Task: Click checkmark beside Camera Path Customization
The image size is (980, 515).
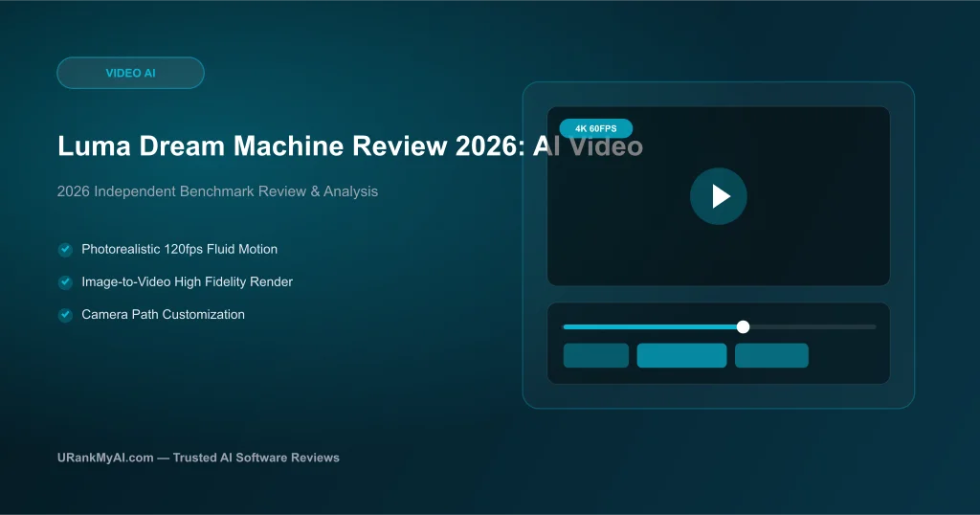Action: [65, 315]
